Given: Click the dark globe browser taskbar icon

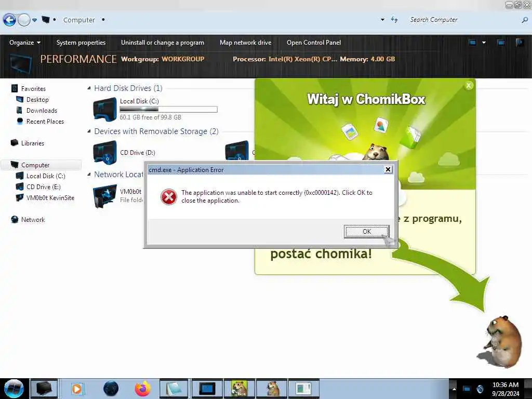Looking at the screenshot, I should 111,389.
